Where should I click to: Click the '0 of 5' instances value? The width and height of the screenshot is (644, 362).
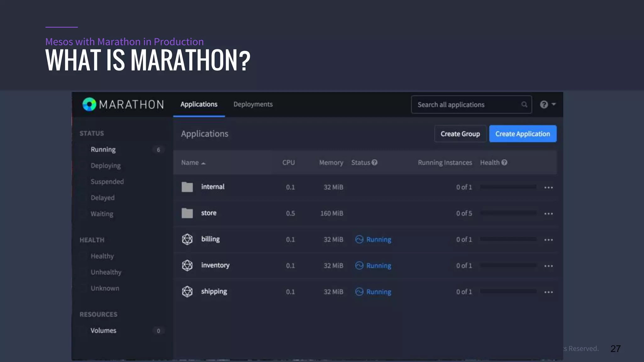click(x=464, y=213)
